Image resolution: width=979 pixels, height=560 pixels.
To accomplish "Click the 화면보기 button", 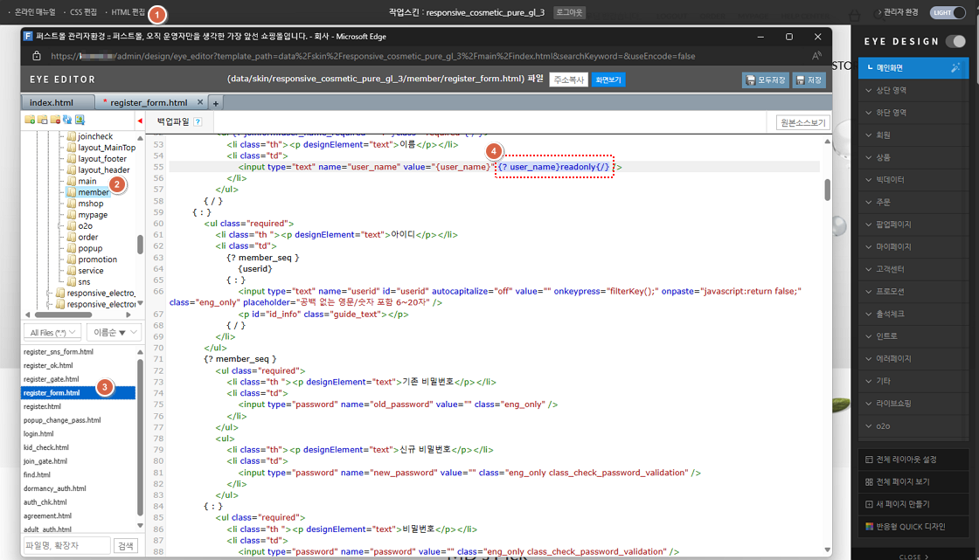I will tap(608, 80).
